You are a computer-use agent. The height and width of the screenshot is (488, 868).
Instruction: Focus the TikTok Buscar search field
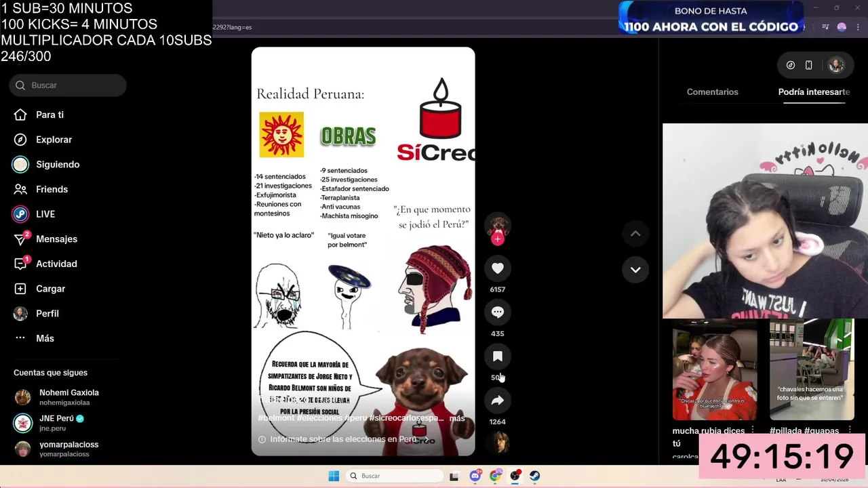pyautogui.click(x=68, y=85)
